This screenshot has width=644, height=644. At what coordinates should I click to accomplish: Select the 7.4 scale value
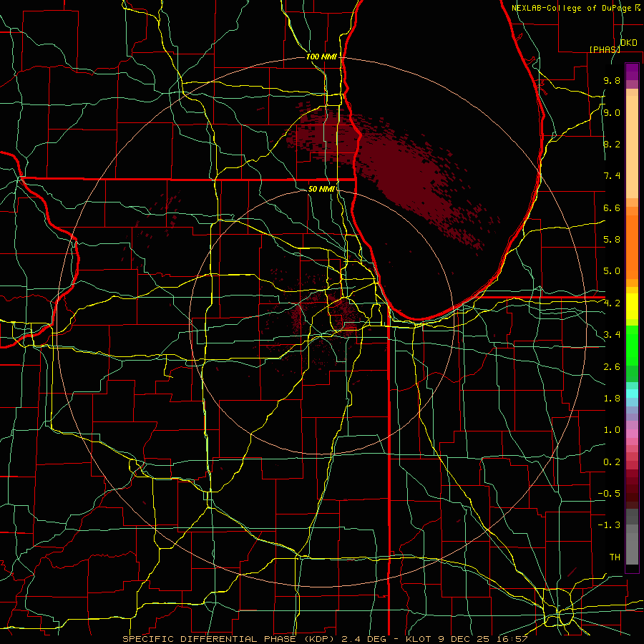(x=612, y=176)
